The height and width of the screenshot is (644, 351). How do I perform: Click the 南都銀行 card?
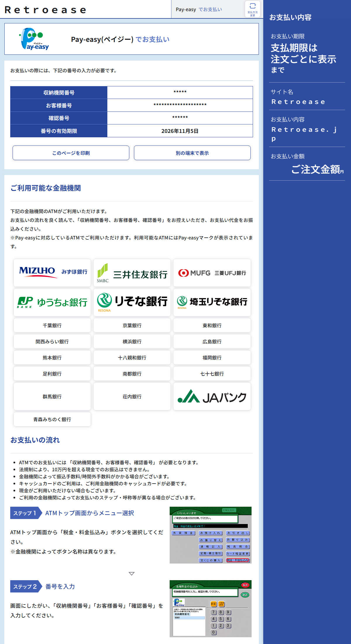click(132, 374)
